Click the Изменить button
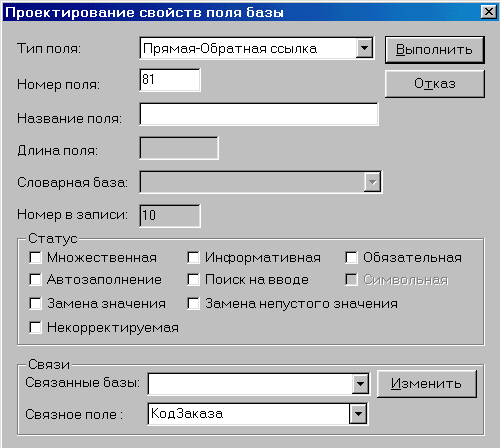This screenshot has width=500, height=448. 427,384
